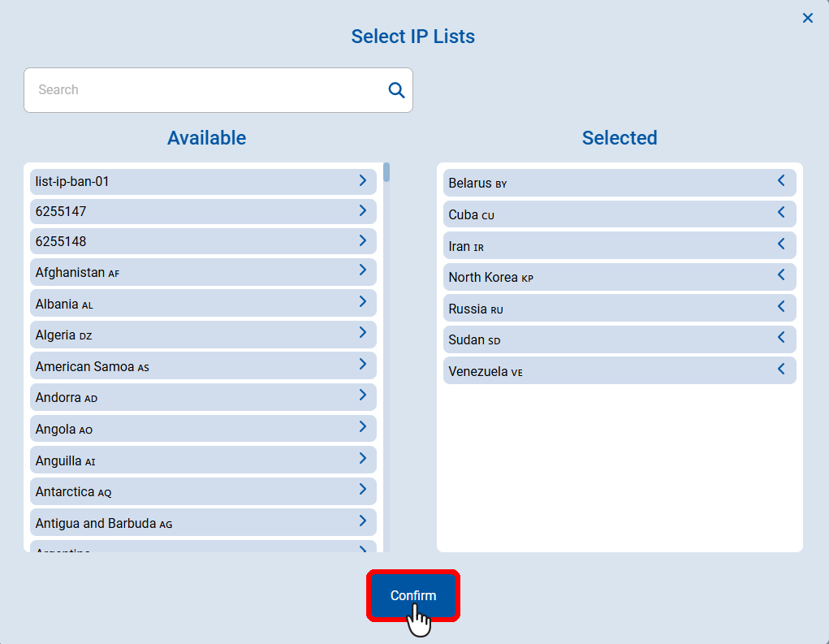Remove Belarus using its left arrow
Image resolution: width=829 pixels, height=644 pixels.
click(x=781, y=180)
